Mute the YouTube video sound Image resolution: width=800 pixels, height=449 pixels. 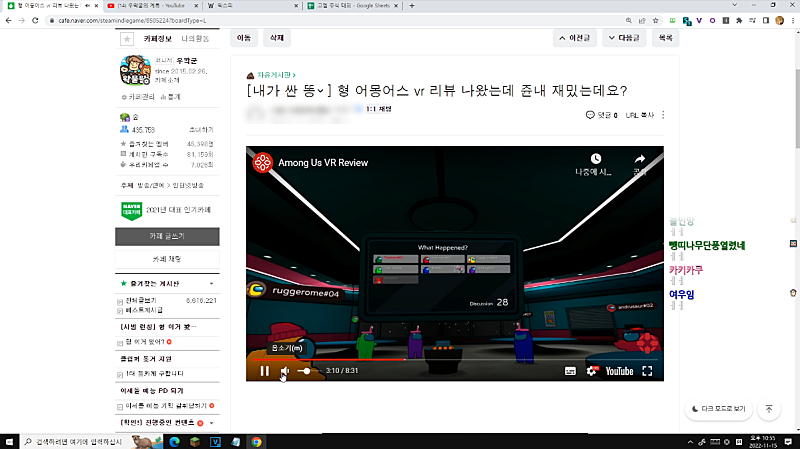pos(285,371)
